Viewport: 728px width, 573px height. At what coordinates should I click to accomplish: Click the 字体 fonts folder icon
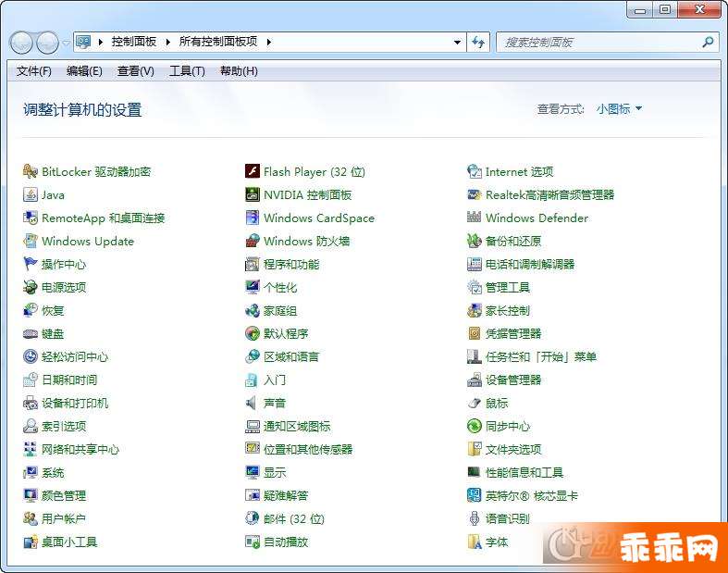474,542
